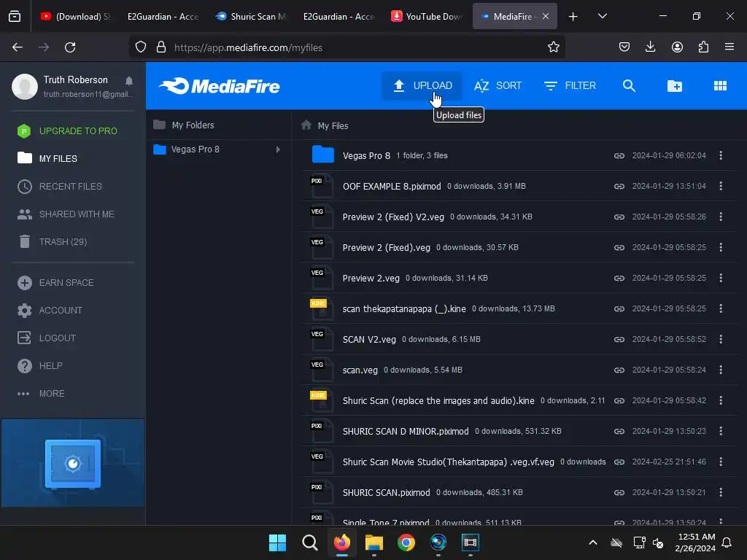Viewport: 747px width, 560px height.
Task: Click My Folders header
Action: click(193, 125)
